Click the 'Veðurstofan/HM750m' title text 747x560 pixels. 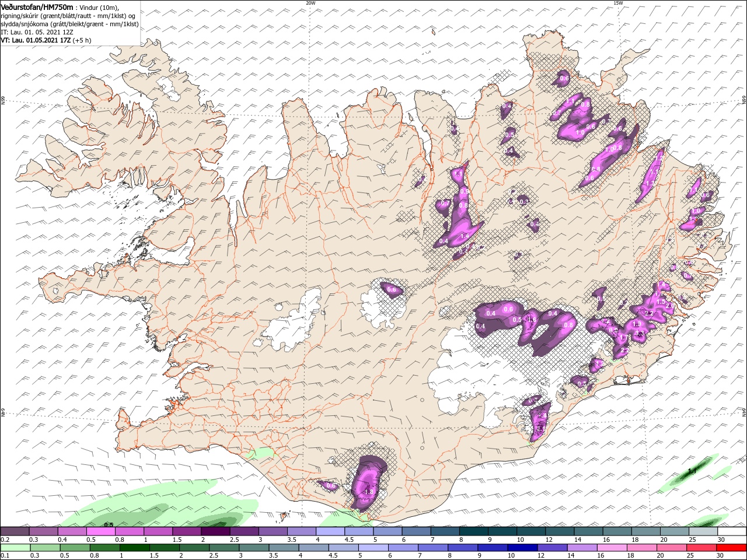coord(37,6)
